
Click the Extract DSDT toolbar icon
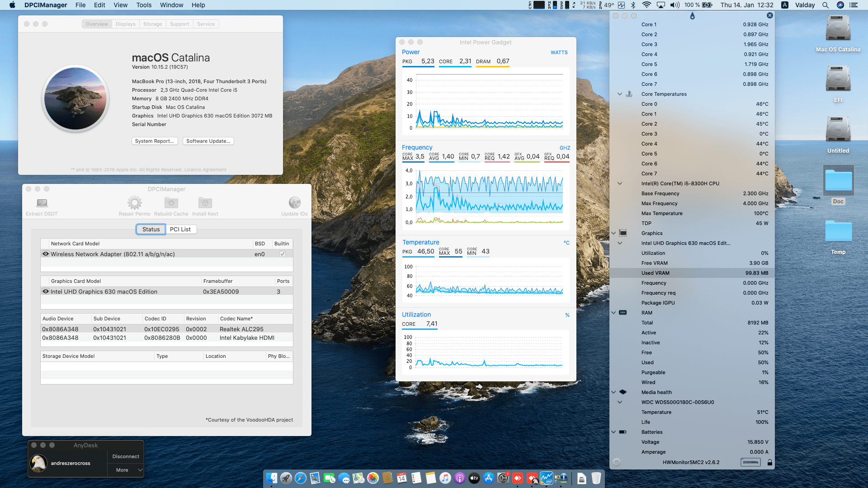[x=42, y=203]
